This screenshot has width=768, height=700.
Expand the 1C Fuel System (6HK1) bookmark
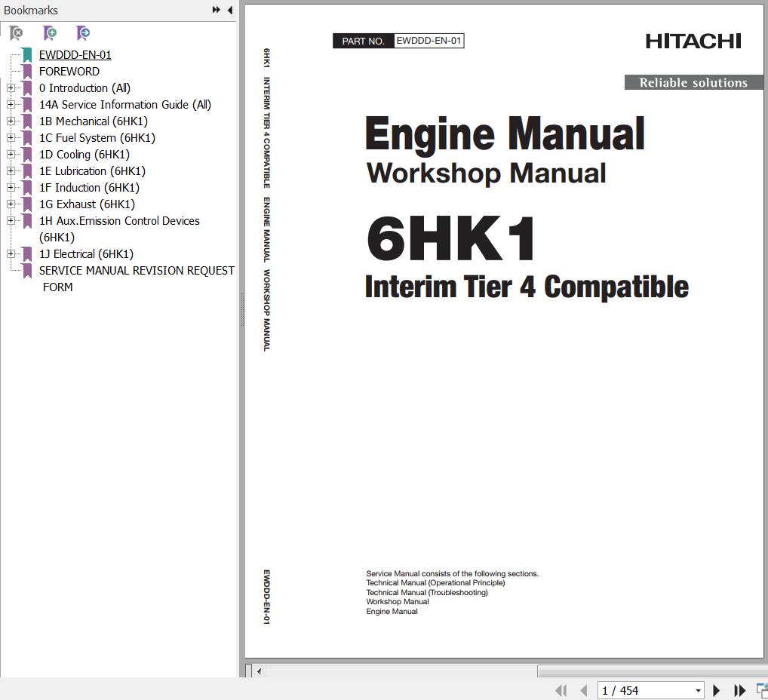coord(11,138)
